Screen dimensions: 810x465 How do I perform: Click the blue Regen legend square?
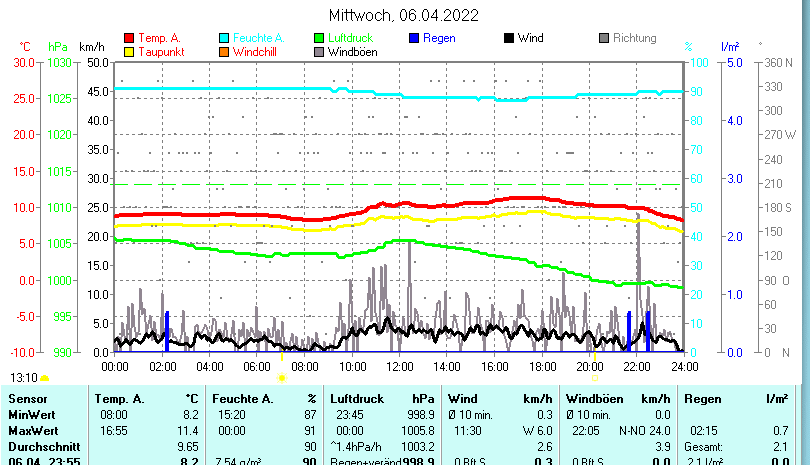point(414,39)
